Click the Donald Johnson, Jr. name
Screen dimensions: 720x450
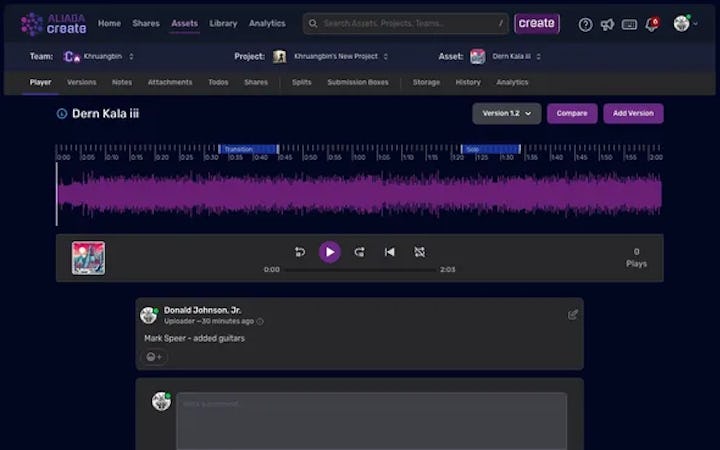[x=202, y=310]
